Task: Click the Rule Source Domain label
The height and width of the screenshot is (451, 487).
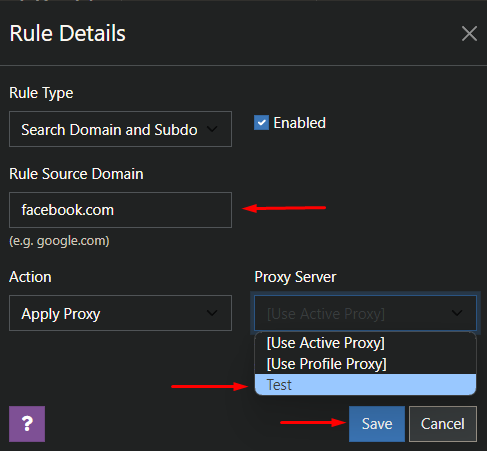Action: (76, 174)
